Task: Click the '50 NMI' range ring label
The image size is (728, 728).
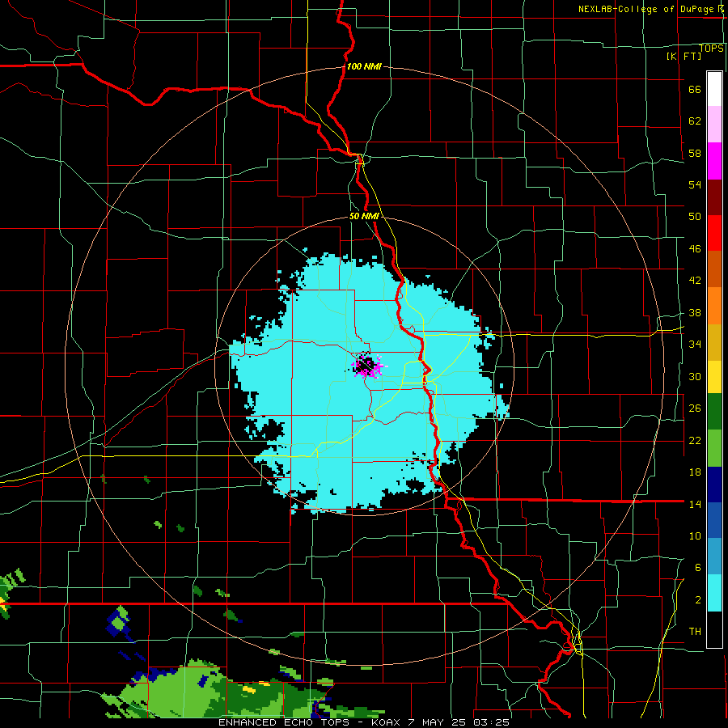Action: [x=365, y=216]
